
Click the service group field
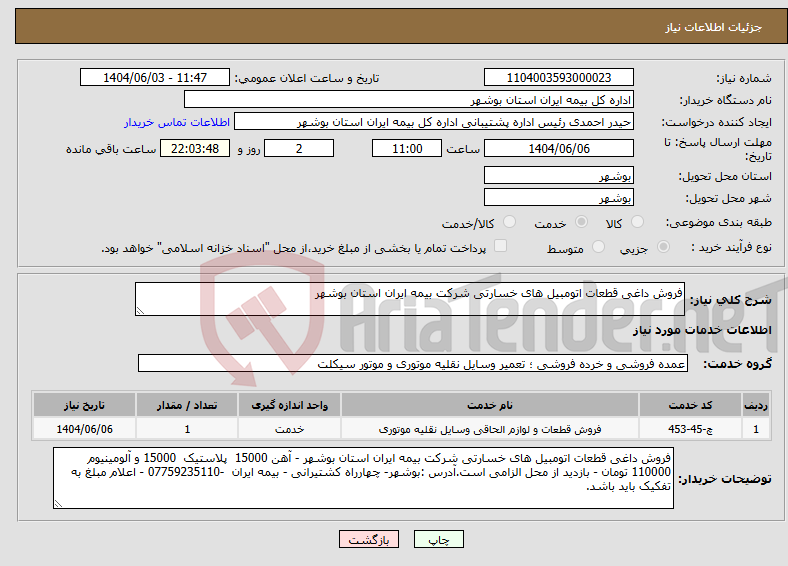[413, 363]
